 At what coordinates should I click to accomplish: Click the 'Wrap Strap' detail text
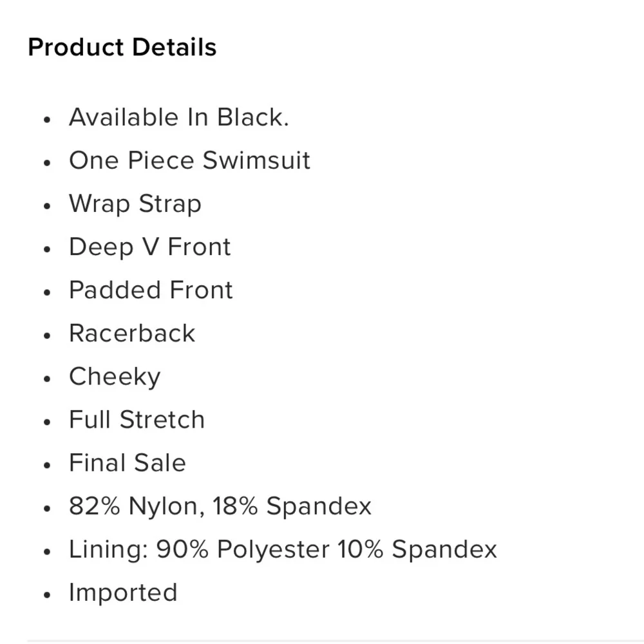click(x=135, y=204)
